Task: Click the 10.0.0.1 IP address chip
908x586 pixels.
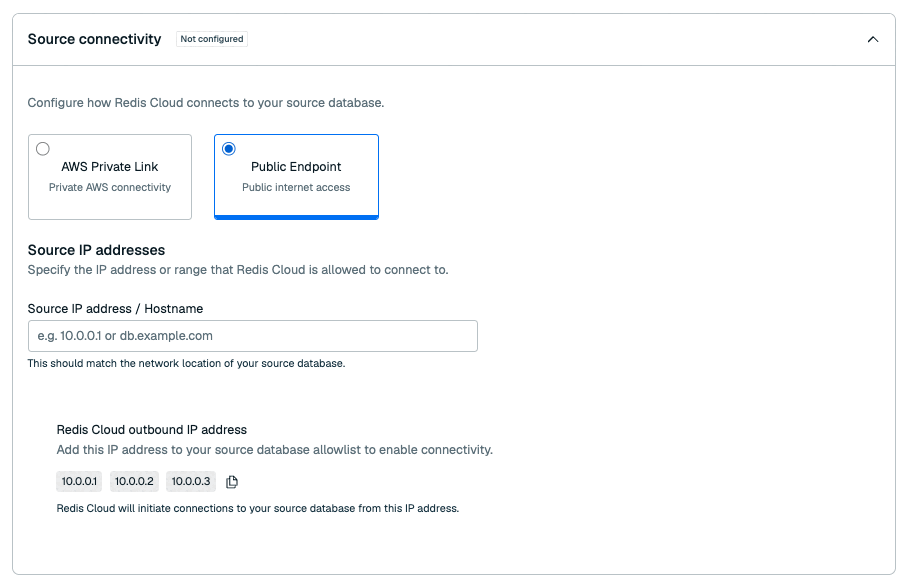Action: 79,481
